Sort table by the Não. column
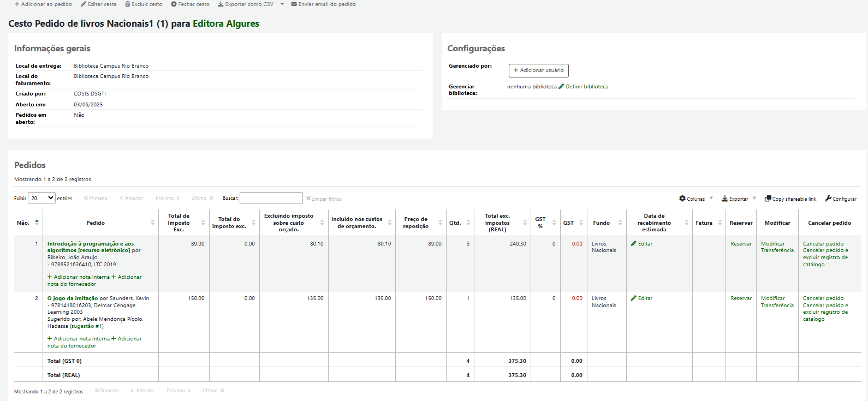Image resolution: width=868 pixels, height=401 pixels. [28, 223]
